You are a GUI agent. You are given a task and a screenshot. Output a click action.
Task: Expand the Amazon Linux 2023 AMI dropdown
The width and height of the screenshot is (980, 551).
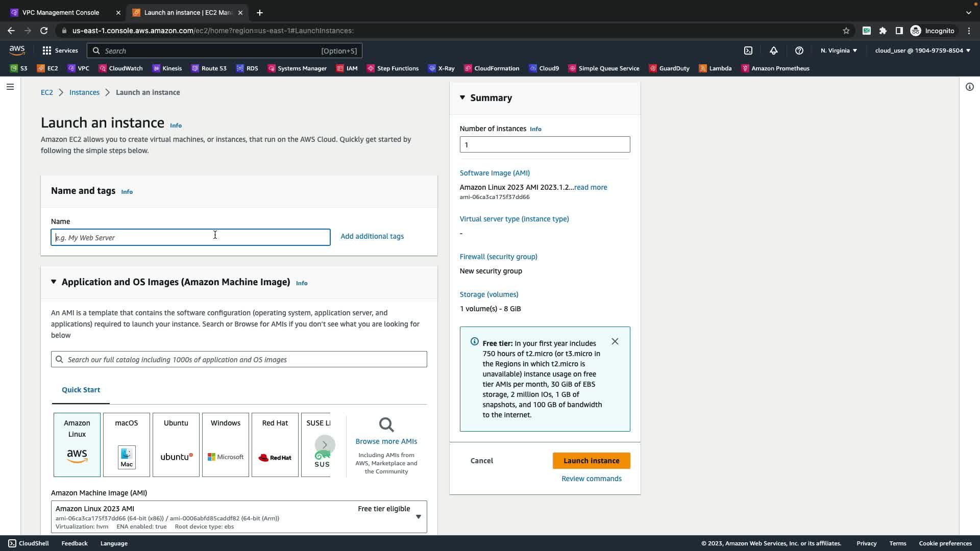tap(418, 517)
